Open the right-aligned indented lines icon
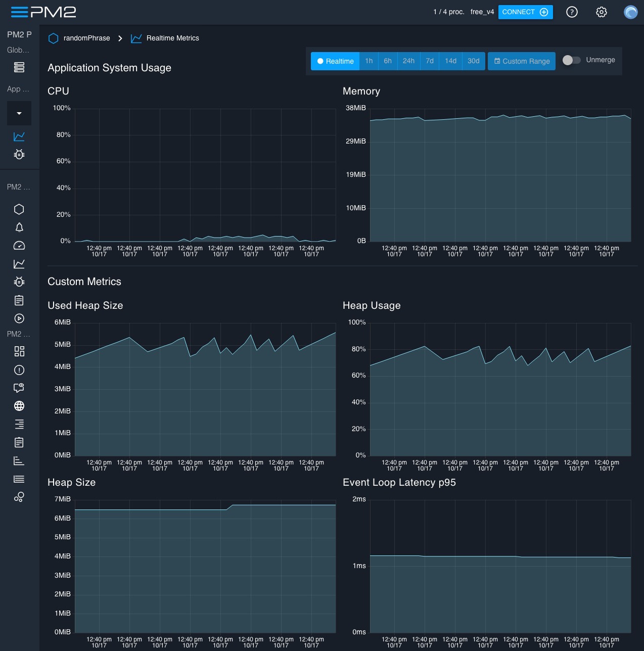Image resolution: width=644 pixels, height=651 pixels. click(x=19, y=424)
